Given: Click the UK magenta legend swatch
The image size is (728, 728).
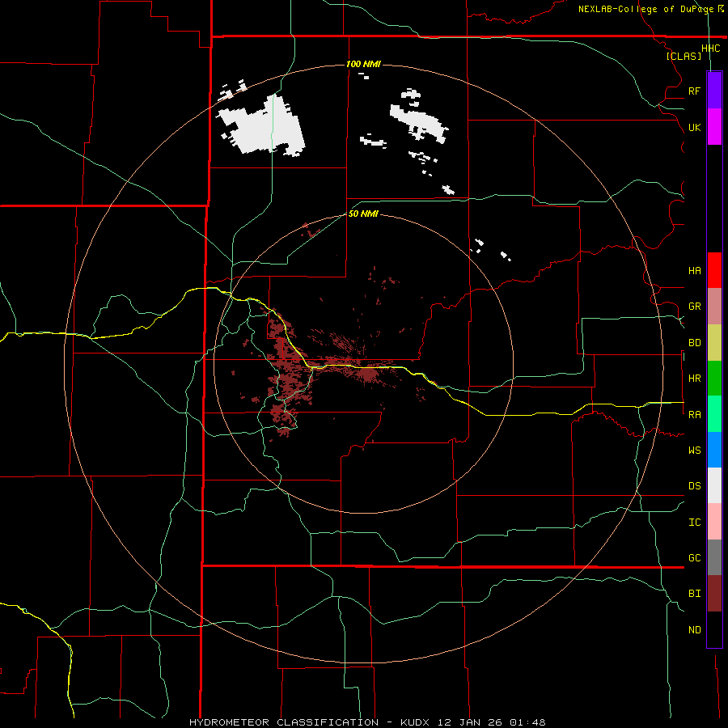Looking at the screenshot, I should (714, 127).
